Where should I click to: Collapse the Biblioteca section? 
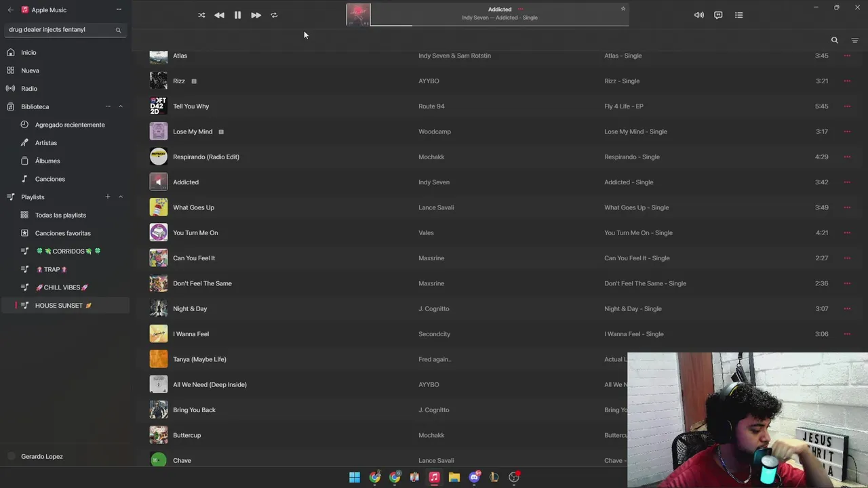(121, 106)
